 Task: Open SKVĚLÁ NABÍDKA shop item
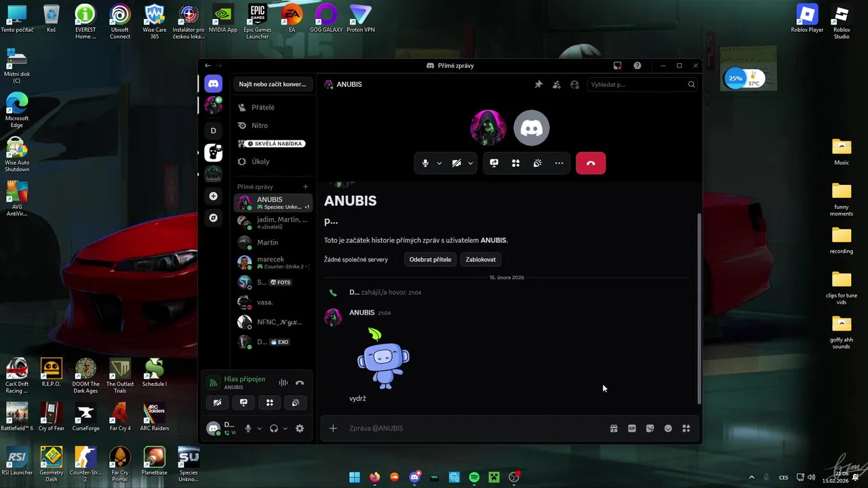[273, 144]
